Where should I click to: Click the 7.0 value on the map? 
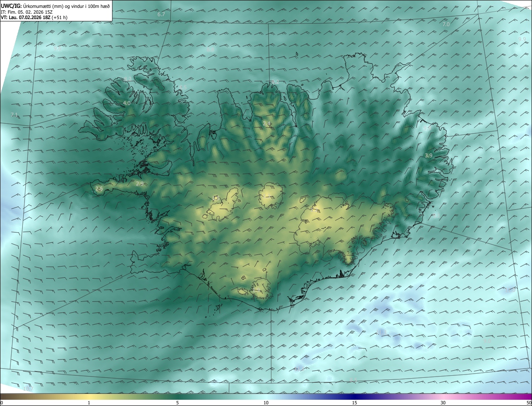click(446, 24)
